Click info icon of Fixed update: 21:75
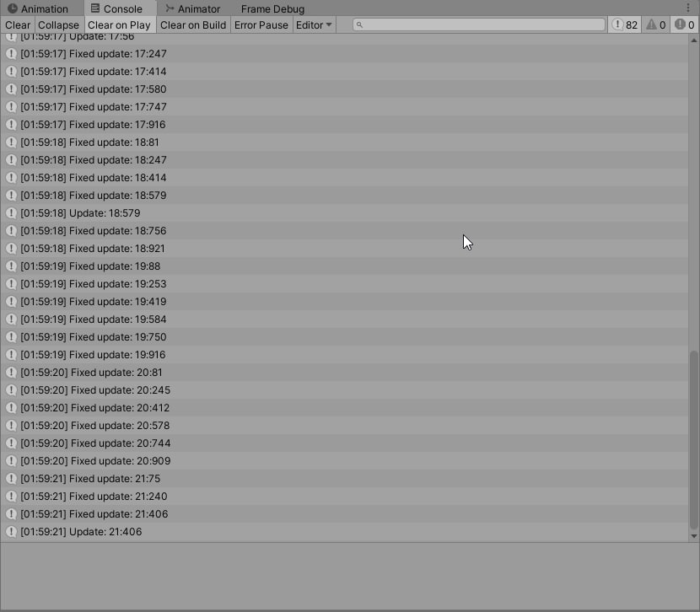This screenshot has width=700, height=612. (11, 478)
